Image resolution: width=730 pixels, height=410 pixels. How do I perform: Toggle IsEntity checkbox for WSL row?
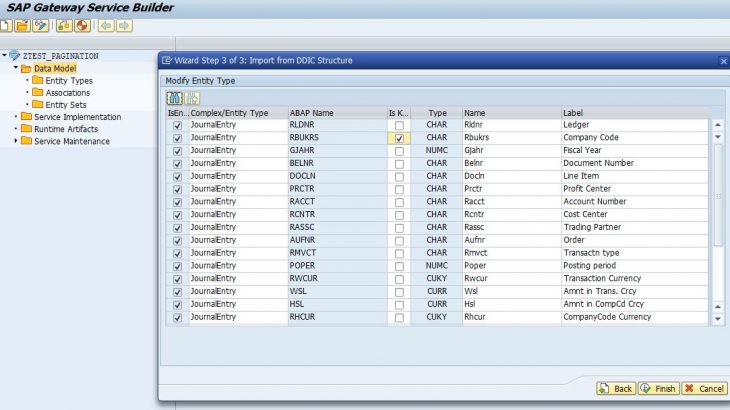tap(177, 292)
